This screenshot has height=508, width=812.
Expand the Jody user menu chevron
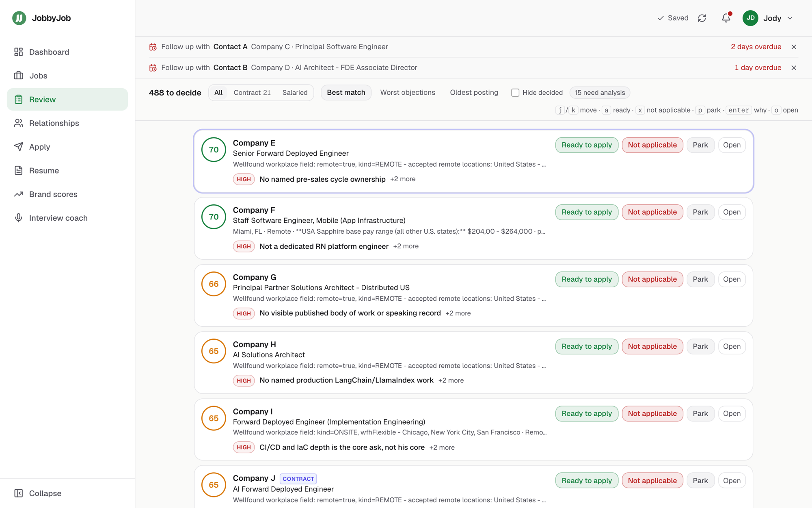790,18
